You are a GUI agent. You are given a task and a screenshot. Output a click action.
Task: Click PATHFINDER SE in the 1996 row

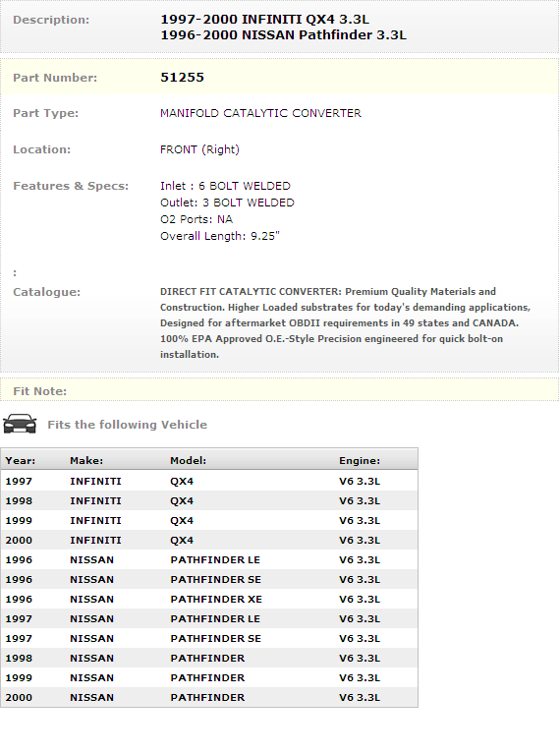pos(215,580)
